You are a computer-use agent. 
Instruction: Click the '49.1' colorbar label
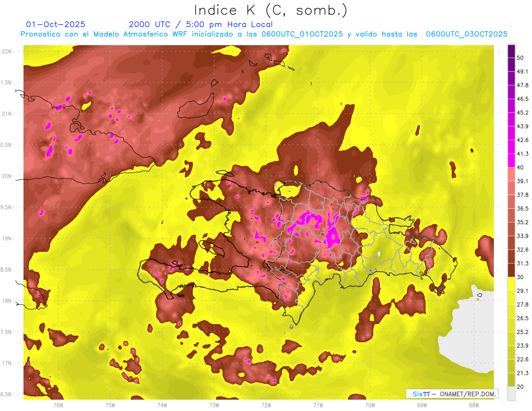point(522,71)
